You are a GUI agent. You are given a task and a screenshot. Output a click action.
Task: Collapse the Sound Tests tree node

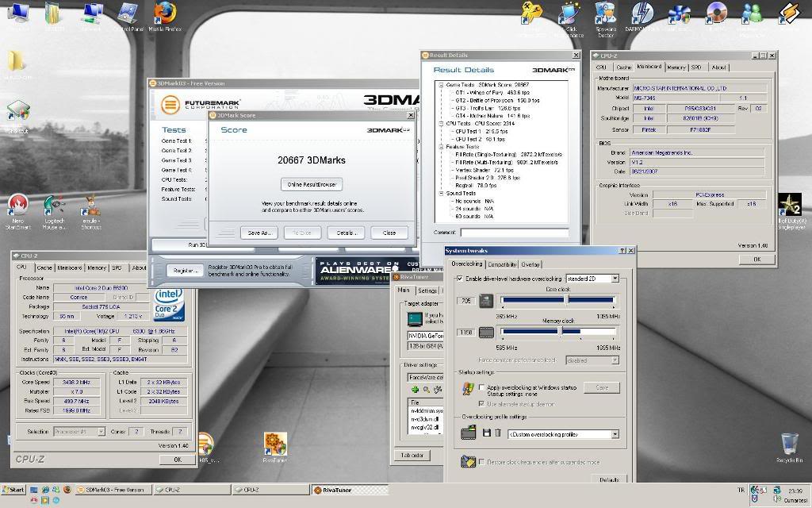(441, 194)
